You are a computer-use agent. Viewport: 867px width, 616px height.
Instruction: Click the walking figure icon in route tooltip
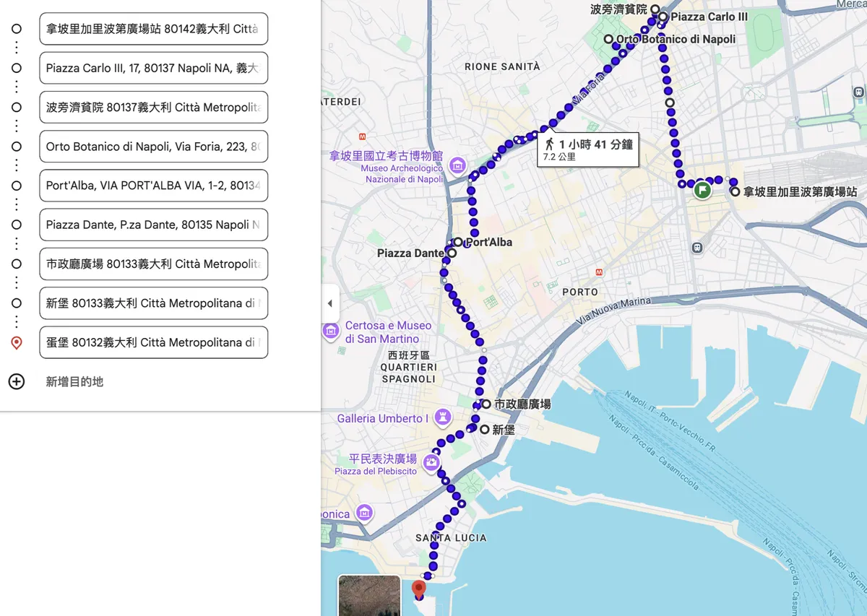pyautogui.click(x=550, y=144)
